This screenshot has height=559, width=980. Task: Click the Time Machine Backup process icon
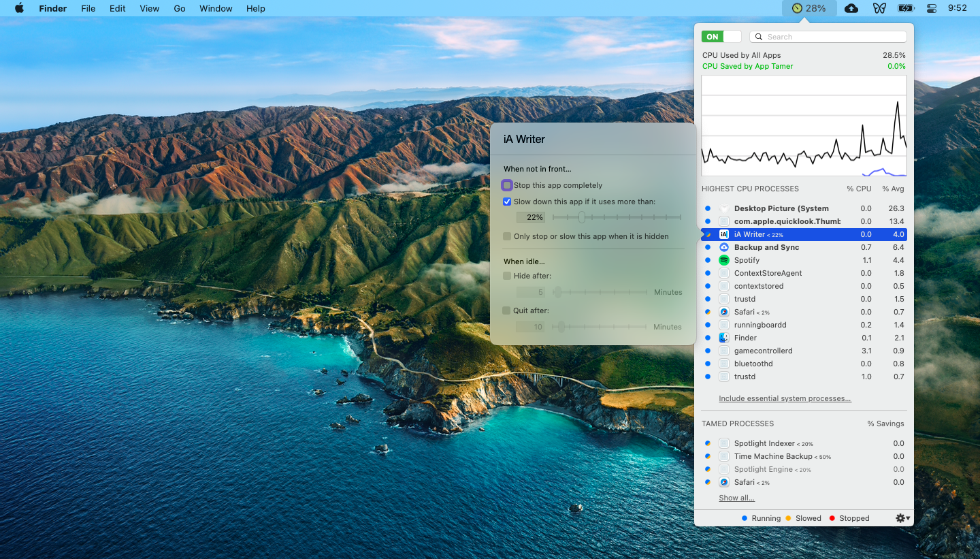(x=724, y=456)
